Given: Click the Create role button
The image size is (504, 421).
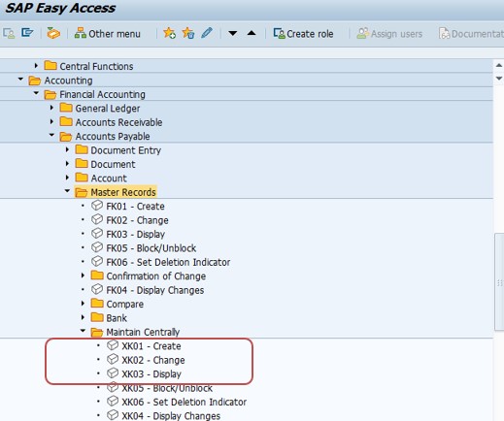Looking at the screenshot, I should pyautogui.click(x=303, y=34).
